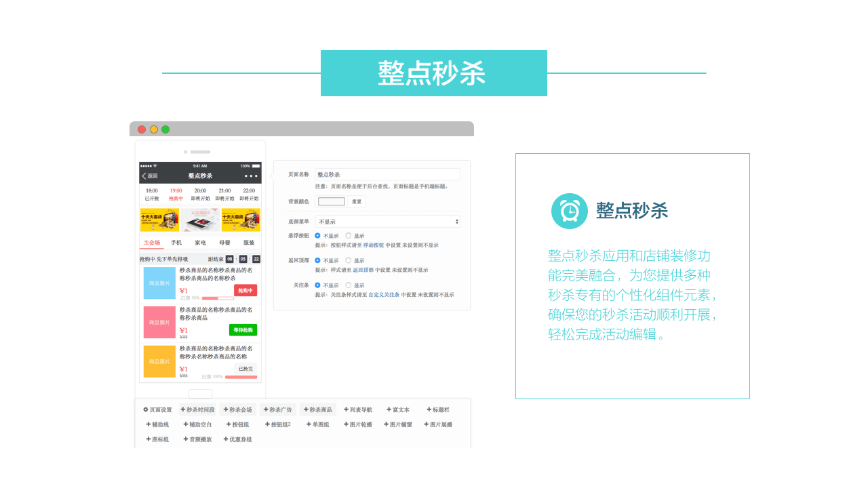Add the 按钮组2 component
This screenshot has height=488, width=868.
click(x=277, y=425)
